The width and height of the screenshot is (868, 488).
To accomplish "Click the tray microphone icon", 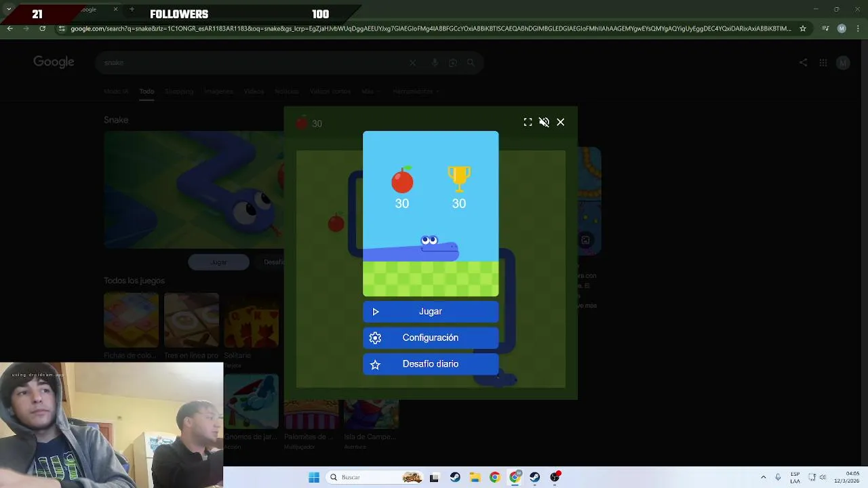I will 778,477.
